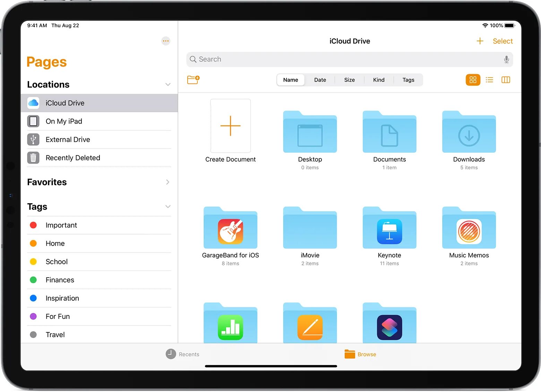Open the External Drive location
Screen dimensions: 541x392
point(68,139)
